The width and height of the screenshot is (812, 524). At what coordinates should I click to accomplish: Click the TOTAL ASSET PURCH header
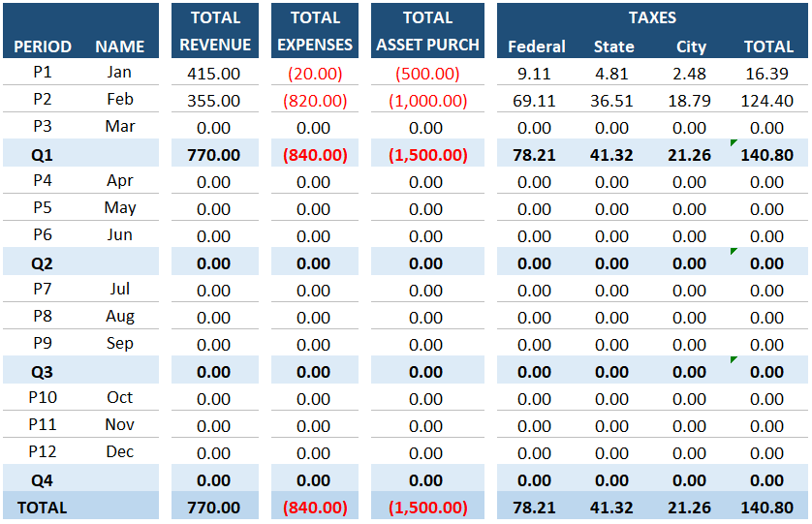click(x=426, y=31)
